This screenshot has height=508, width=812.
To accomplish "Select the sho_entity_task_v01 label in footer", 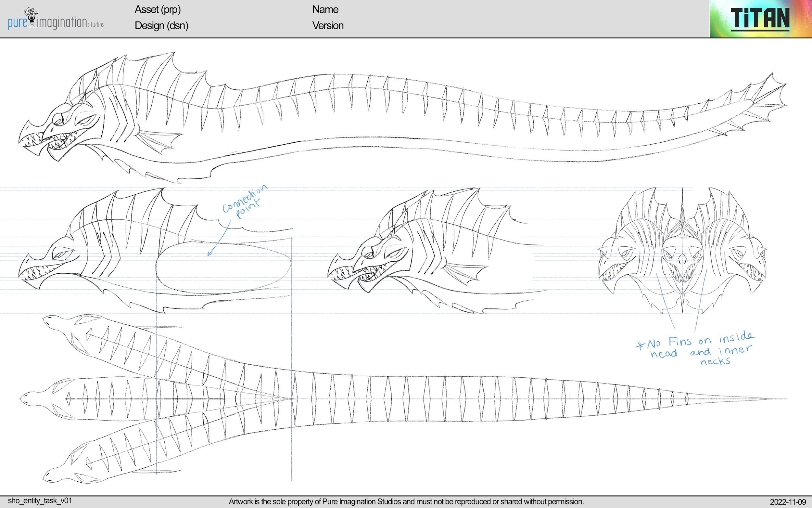I will tap(40, 500).
